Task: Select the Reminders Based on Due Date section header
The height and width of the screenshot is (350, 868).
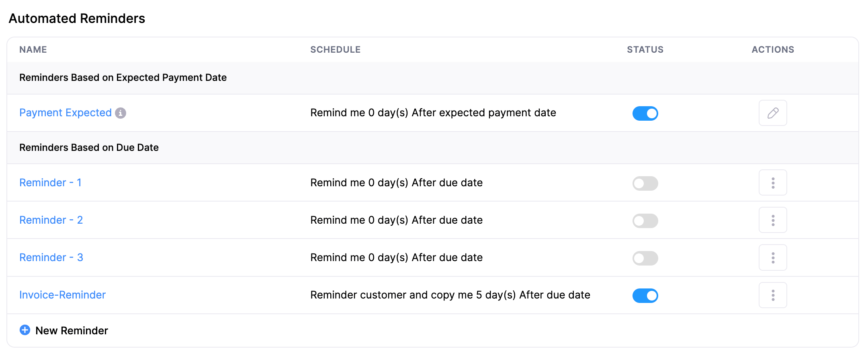Action: (x=89, y=147)
